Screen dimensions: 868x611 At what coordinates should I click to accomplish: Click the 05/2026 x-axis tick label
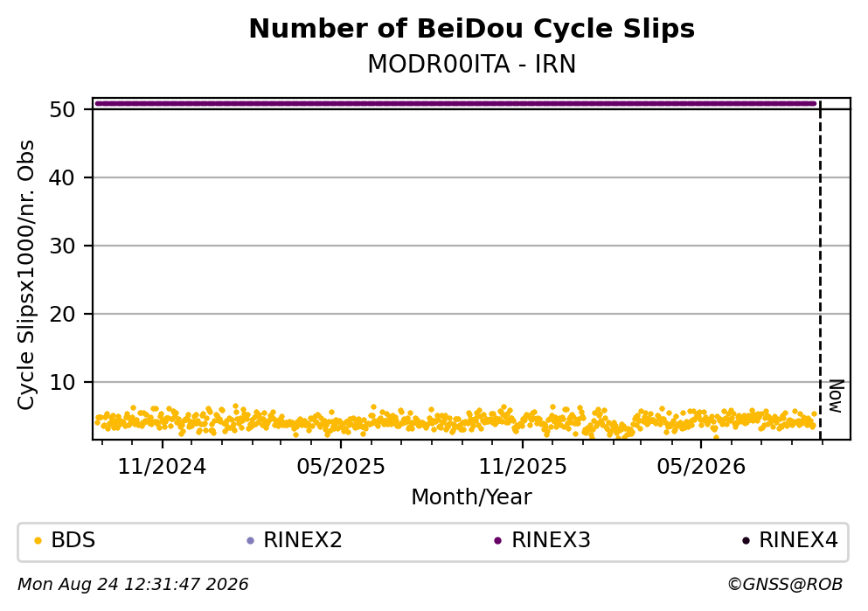[701, 467]
